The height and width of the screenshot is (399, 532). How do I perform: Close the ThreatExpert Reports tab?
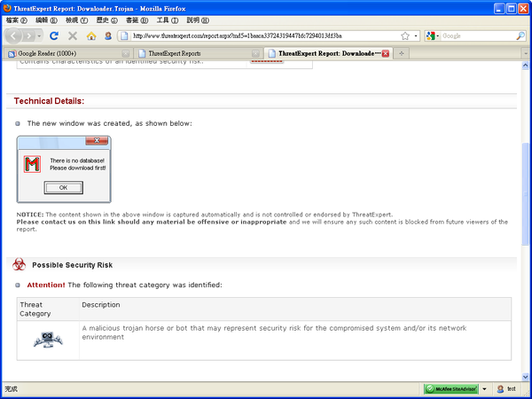[255, 53]
